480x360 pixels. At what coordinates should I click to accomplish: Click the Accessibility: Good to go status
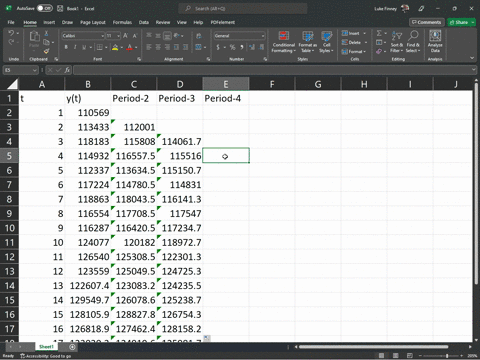pyautogui.click(x=45, y=356)
